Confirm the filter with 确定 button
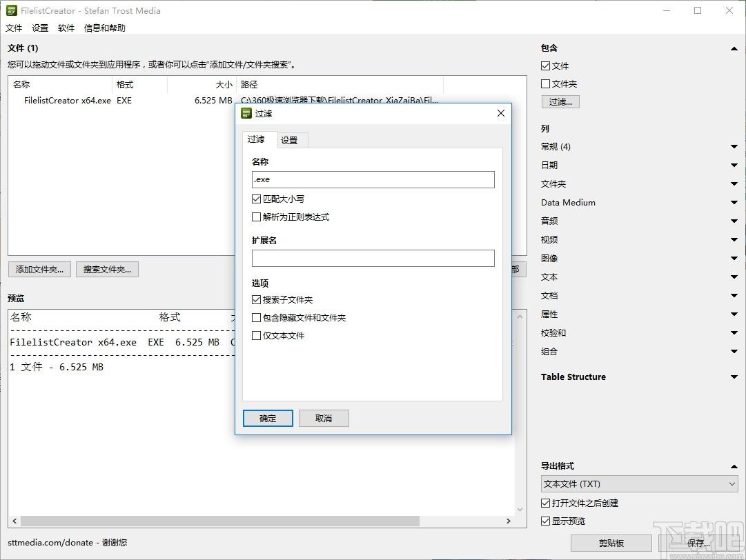Screen dimensions: 746x560 pos(268,419)
